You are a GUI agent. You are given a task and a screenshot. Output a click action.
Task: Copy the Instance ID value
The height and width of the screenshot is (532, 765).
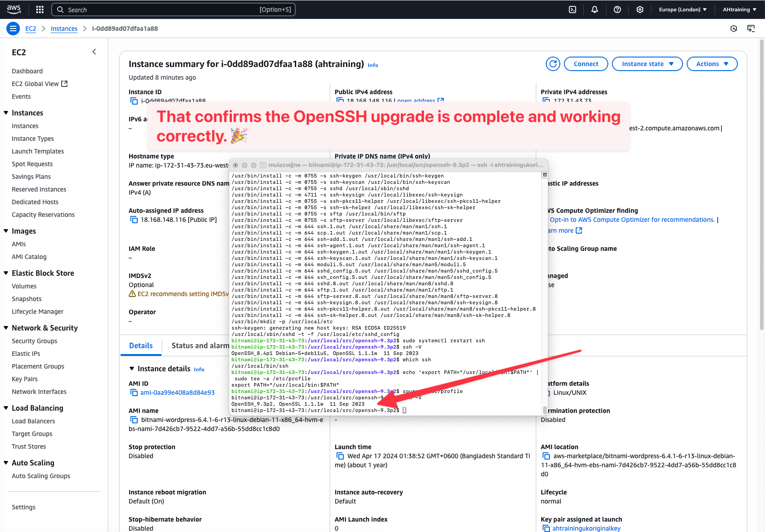(134, 101)
